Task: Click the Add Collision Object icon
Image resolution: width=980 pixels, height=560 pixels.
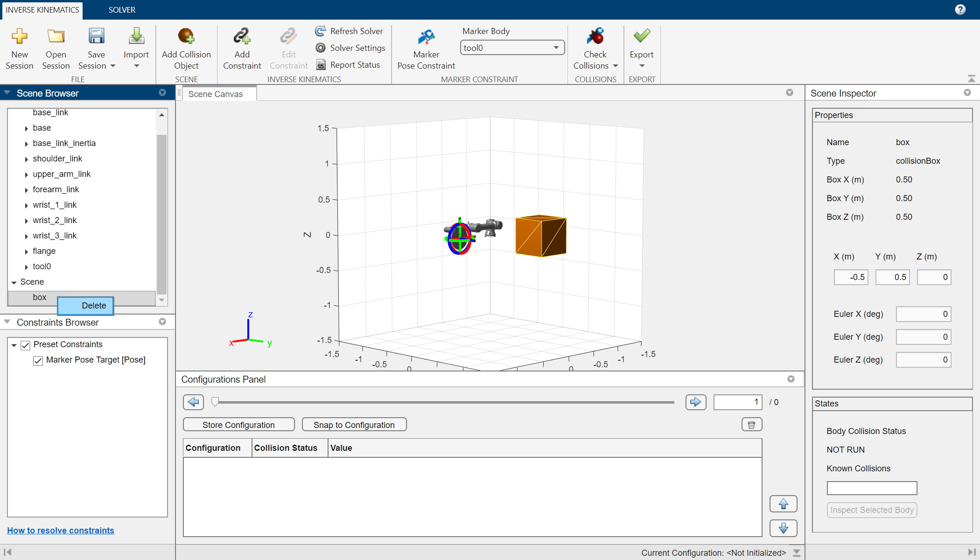Action: coord(186,36)
